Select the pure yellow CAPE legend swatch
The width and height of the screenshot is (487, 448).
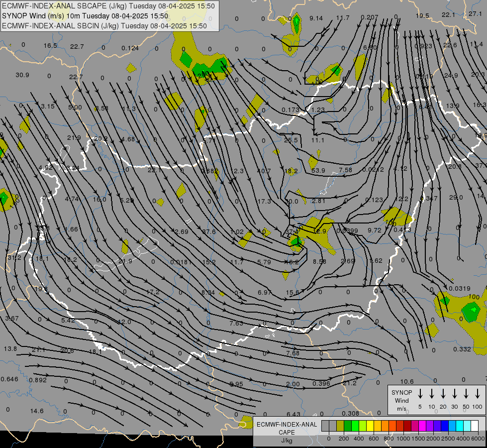click(370, 426)
